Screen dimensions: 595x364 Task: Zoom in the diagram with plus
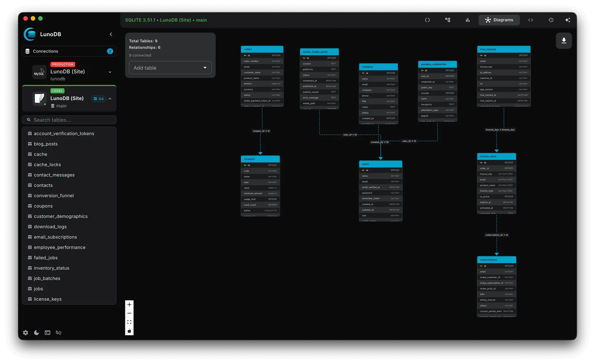(129, 304)
